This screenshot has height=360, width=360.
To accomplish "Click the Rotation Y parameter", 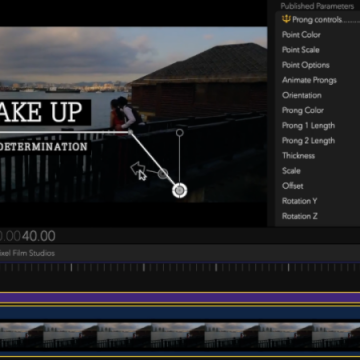I will 299,201.
